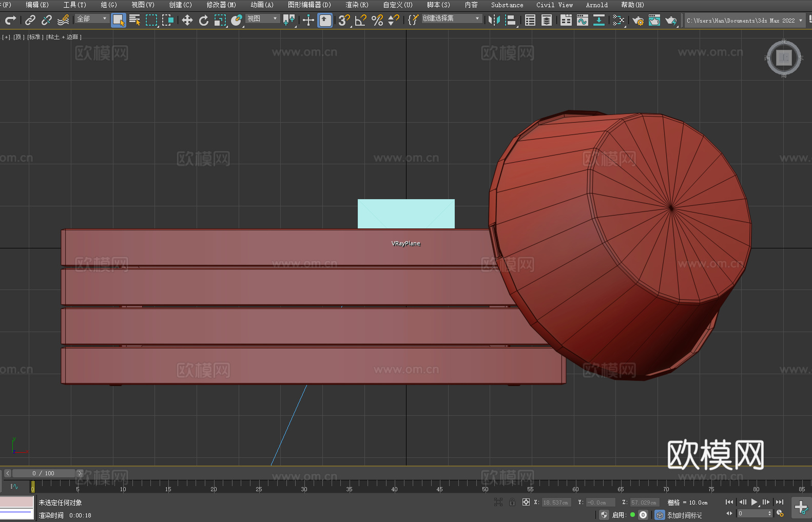Open Mini Curve Editor toggle

[14, 486]
